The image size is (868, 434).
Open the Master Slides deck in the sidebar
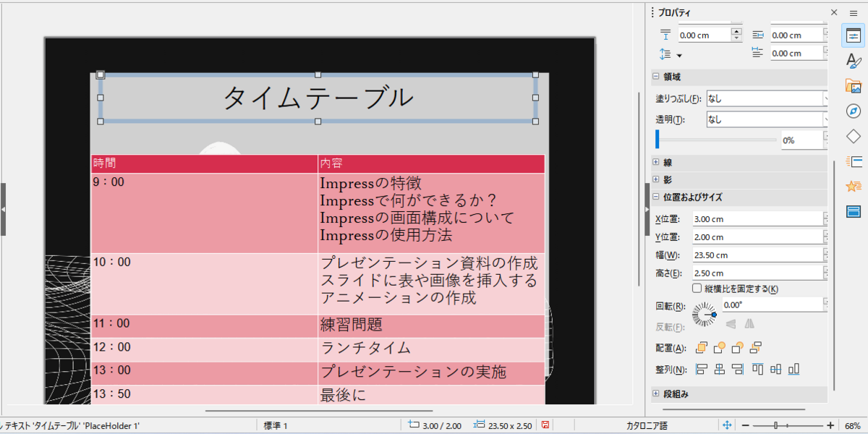(853, 211)
